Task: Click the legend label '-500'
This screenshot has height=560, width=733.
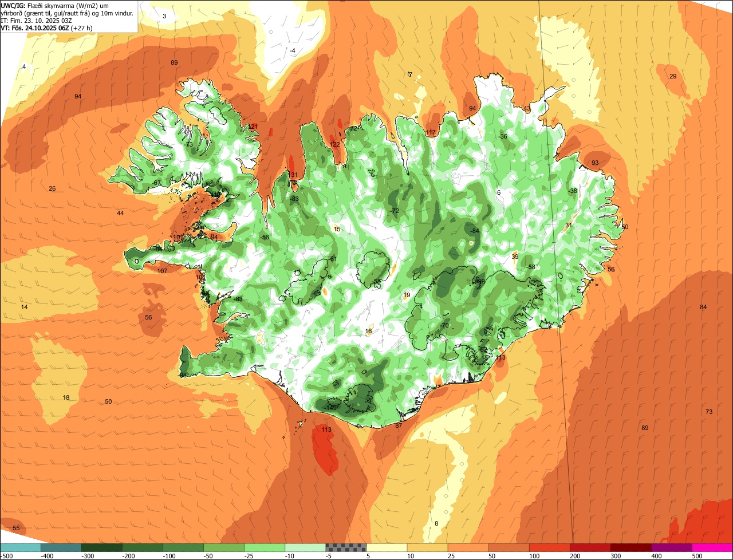Action: (6, 556)
